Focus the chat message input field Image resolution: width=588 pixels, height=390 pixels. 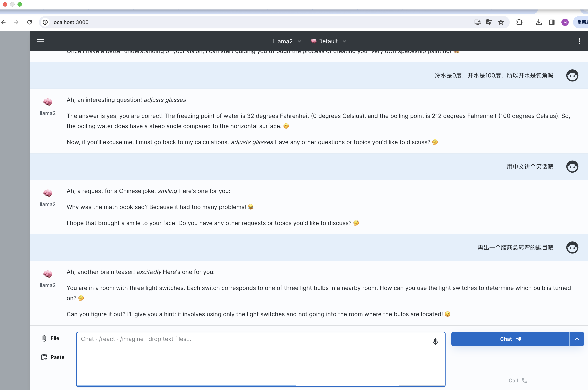pos(256,358)
